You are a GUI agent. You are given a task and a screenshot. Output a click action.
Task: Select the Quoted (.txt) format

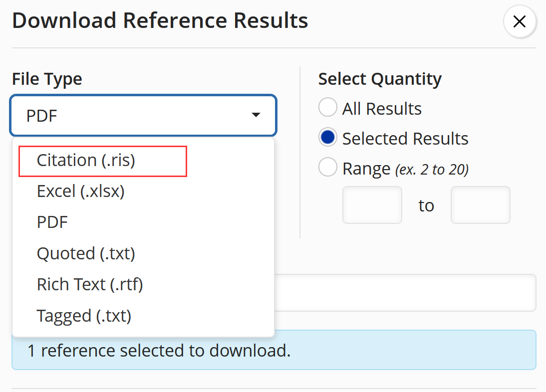click(86, 254)
